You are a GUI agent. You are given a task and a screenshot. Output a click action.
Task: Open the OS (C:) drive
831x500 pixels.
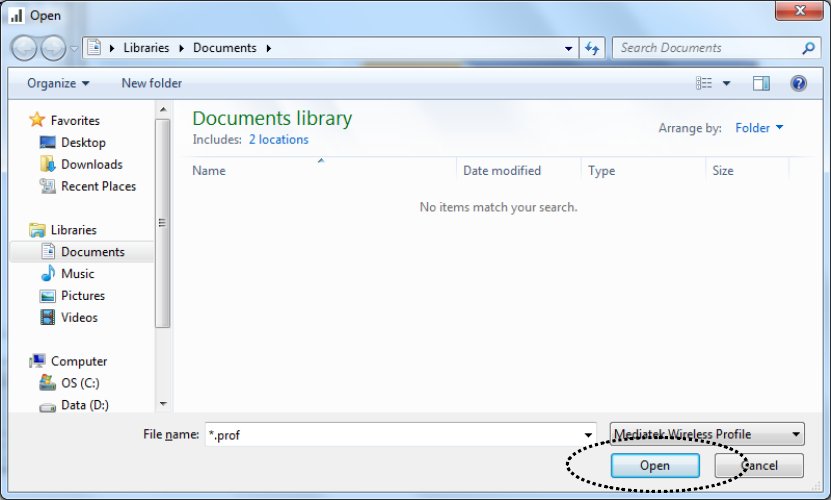80,383
